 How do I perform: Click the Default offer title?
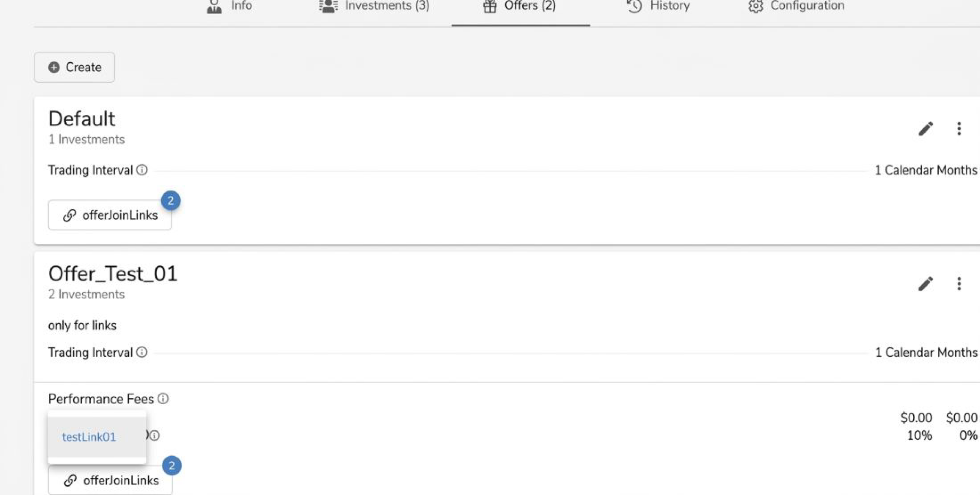coord(81,119)
